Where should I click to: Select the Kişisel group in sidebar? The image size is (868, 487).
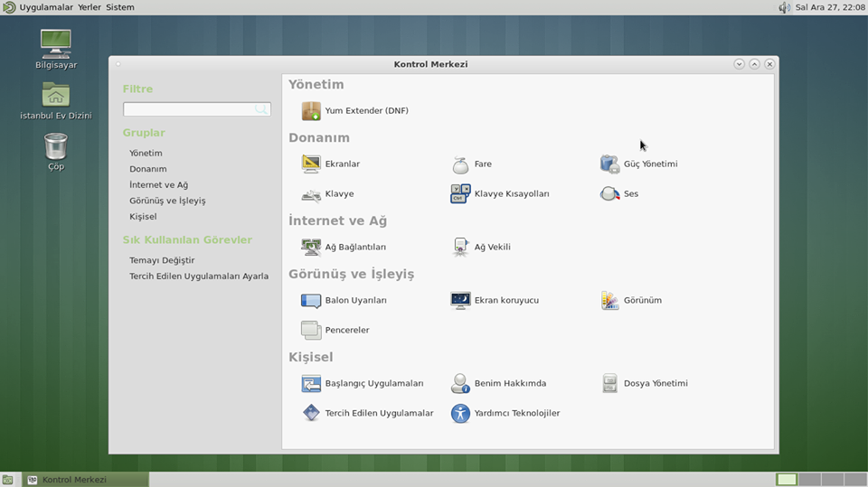(x=143, y=216)
